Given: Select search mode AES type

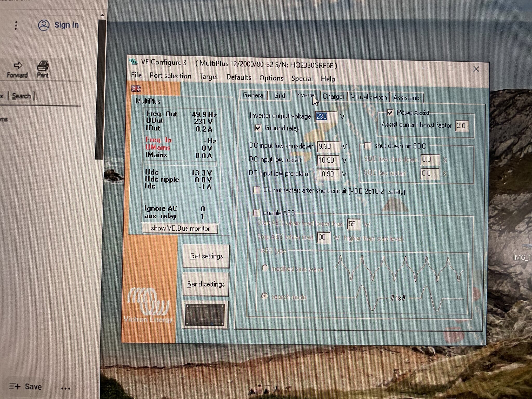Looking at the screenshot, I should [x=264, y=296].
